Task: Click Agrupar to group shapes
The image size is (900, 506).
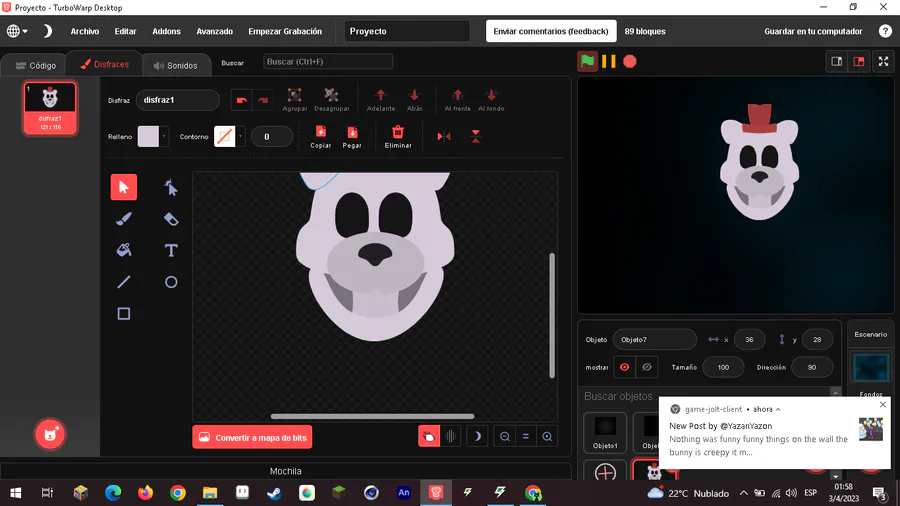Action: pos(294,100)
